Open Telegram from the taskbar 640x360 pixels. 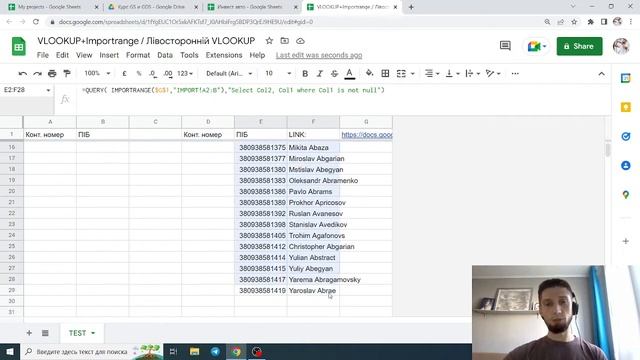pyautogui.click(x=215, y=352)
